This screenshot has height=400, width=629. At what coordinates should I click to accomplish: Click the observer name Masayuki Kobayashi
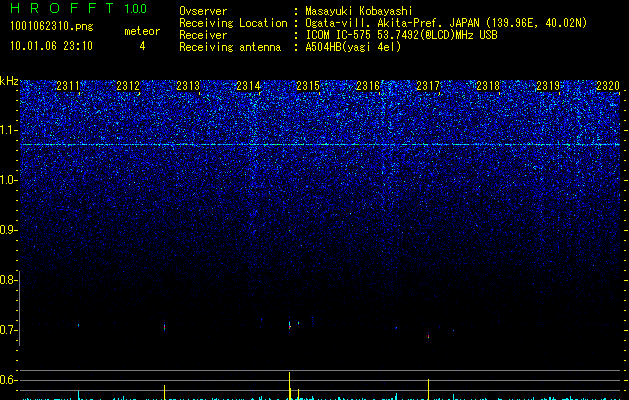359,11
